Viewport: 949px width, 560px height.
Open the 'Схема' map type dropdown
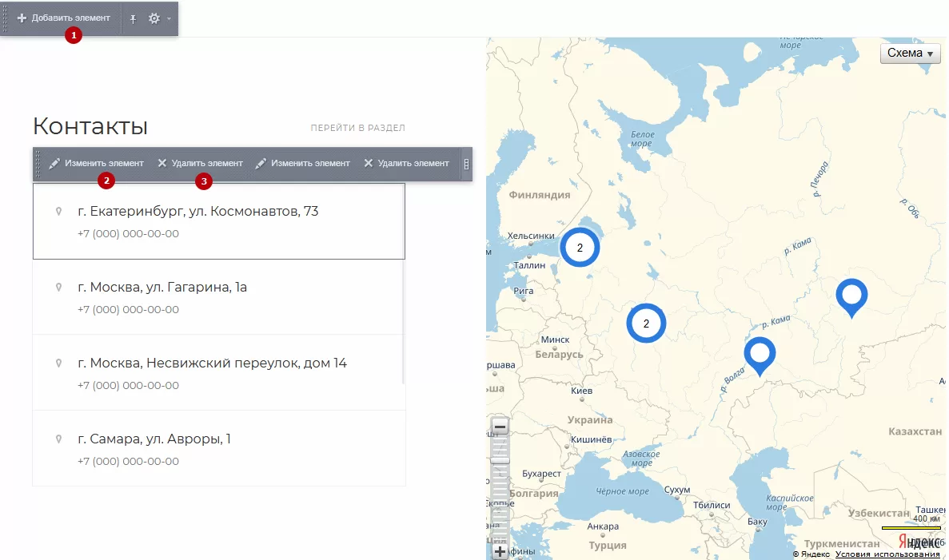(911, 54)
